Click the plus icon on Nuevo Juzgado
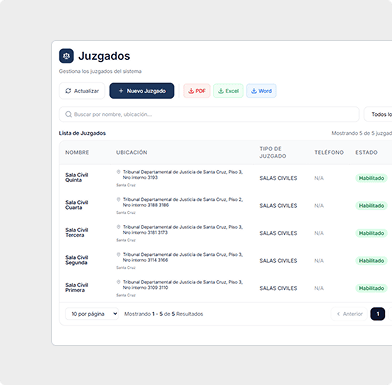Image resolution: width=392 pixels, height=385 pixels. tap(121, 91)
